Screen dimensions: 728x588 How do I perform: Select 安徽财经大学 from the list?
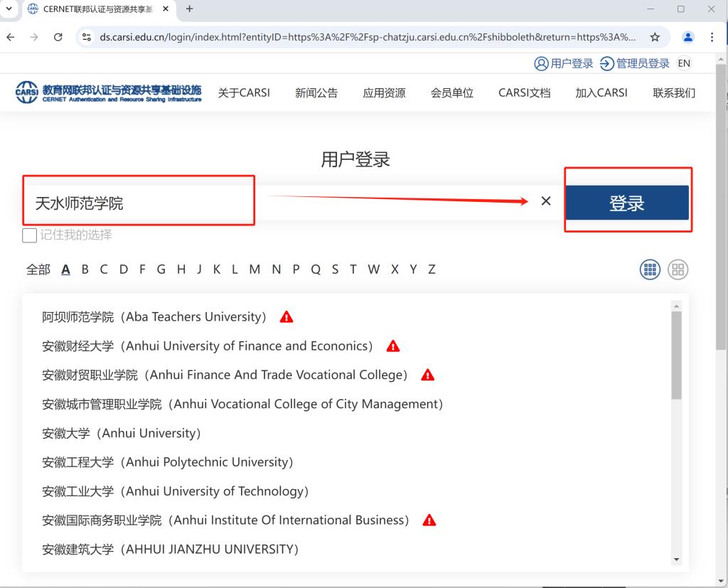pos(207,346)
